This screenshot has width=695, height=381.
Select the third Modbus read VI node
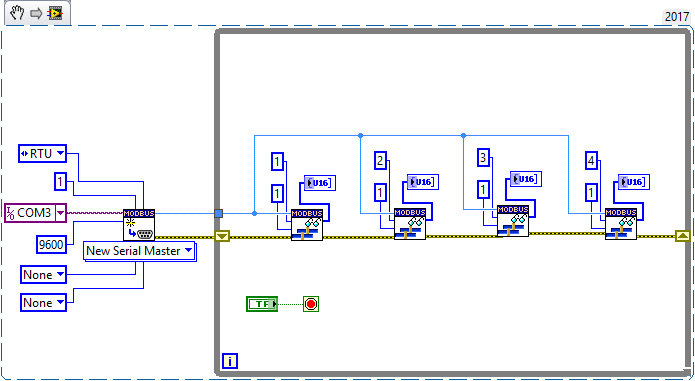pyautogui.click(x=513, y=221)
